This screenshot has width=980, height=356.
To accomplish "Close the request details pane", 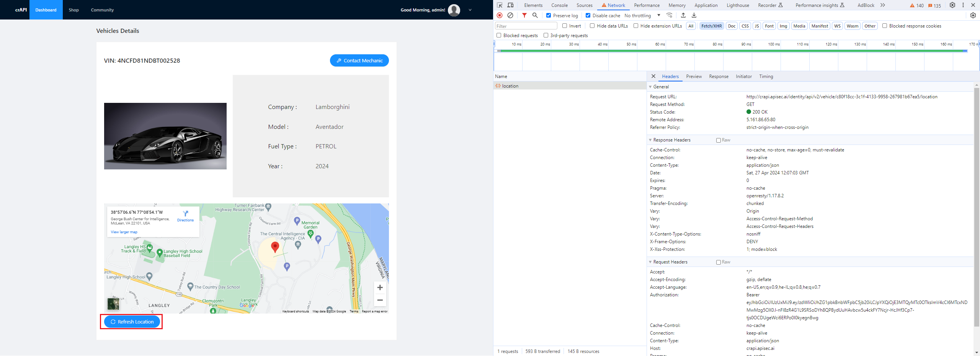I will tap(653, 76).
